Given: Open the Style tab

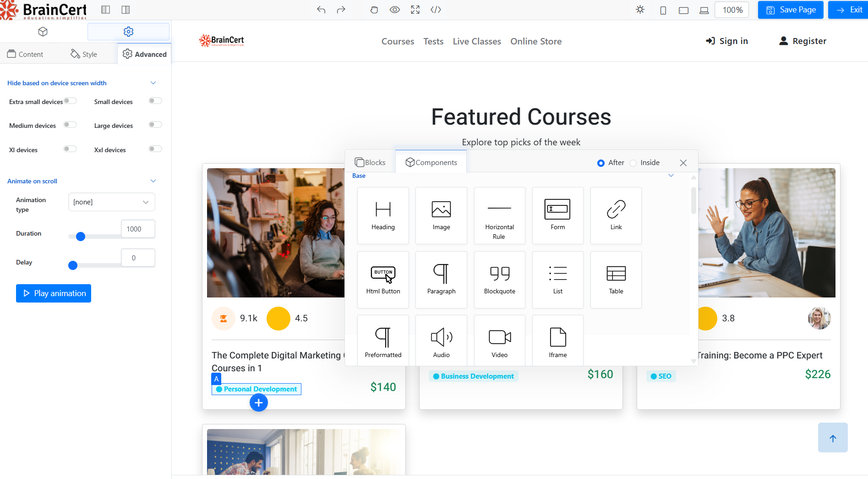Looking at the screenshot, I should [83, 54].
